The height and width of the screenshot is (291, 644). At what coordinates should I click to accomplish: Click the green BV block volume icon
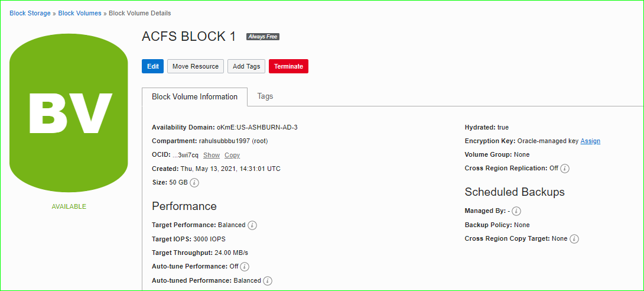coord(69,112)
